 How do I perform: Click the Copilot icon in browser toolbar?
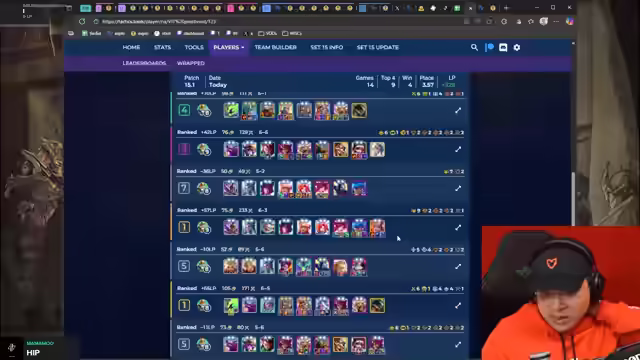click(x=569, y=21)
